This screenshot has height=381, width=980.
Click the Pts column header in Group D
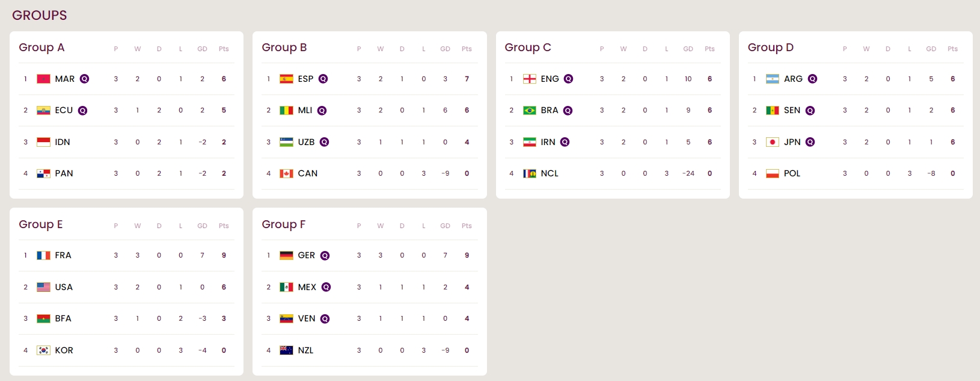pyautogui.click(x=952, y=49)
